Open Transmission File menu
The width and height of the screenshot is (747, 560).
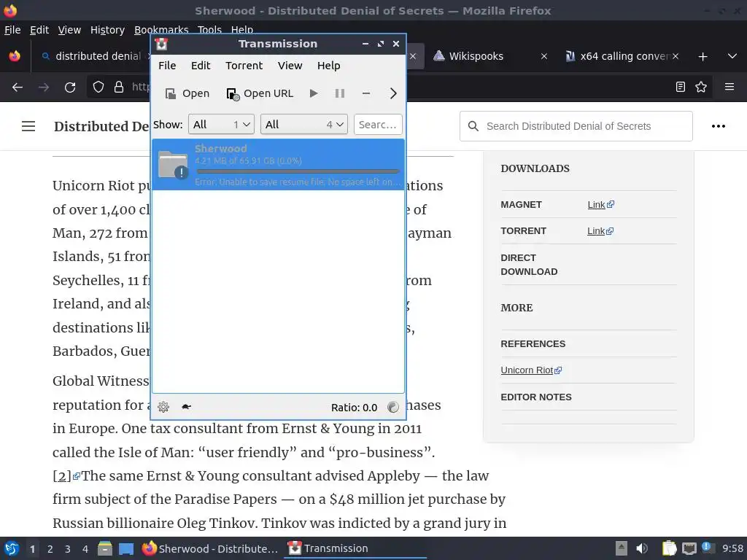coord(167,65)
